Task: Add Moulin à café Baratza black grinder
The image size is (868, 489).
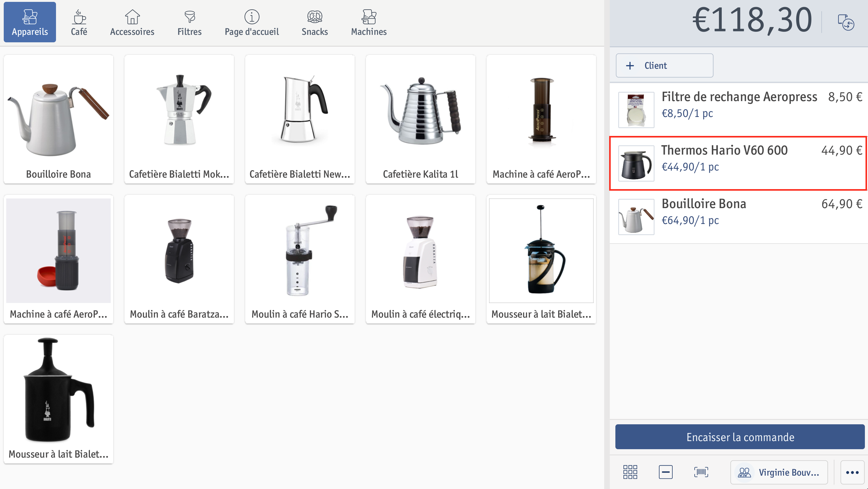Action: pyautogui.click(x=179, y=259)
